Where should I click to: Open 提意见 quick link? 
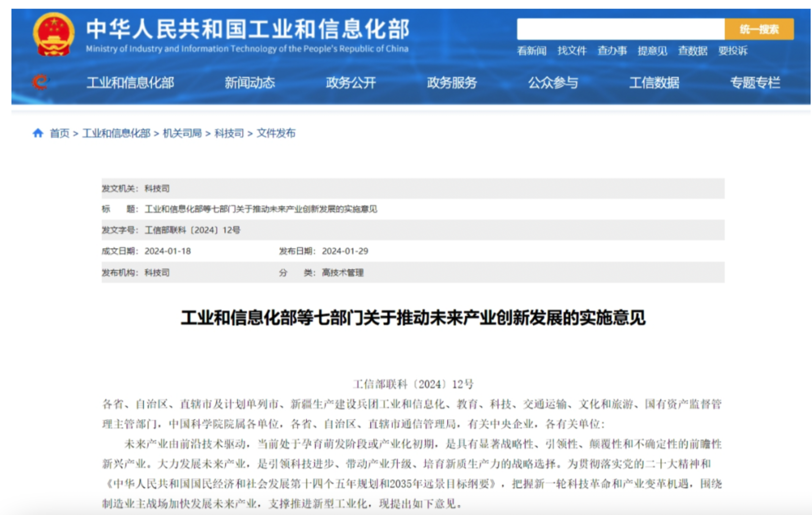652,51
